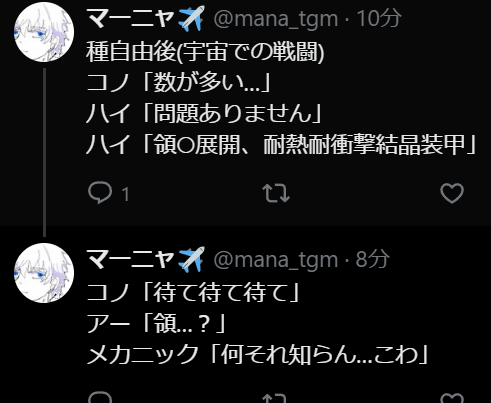Click the reply icon under the second tweet
The image size is (491, 403).
tap(100, 397)
